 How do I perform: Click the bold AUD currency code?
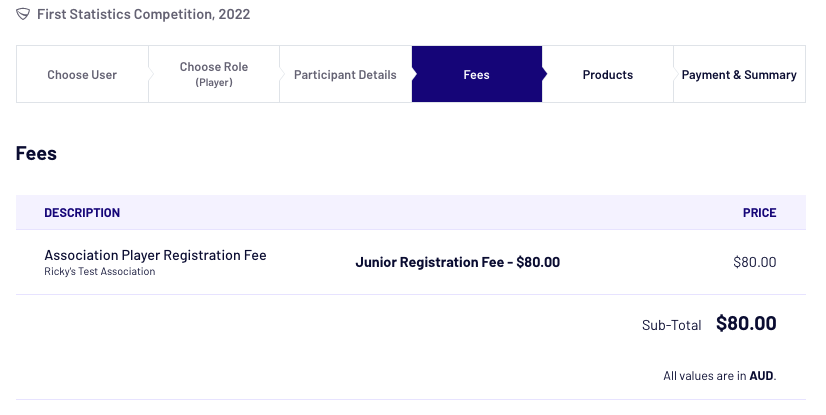(761, 377)
